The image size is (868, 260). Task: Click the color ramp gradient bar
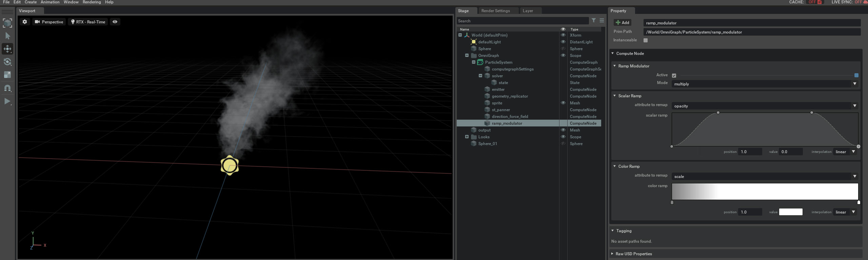(765, 192)
